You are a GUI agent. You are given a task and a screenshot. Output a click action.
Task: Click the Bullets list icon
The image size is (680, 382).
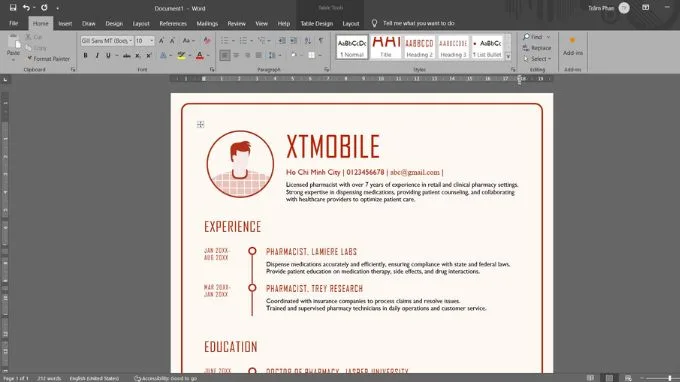pyautogui.click(x=225, y=40)
